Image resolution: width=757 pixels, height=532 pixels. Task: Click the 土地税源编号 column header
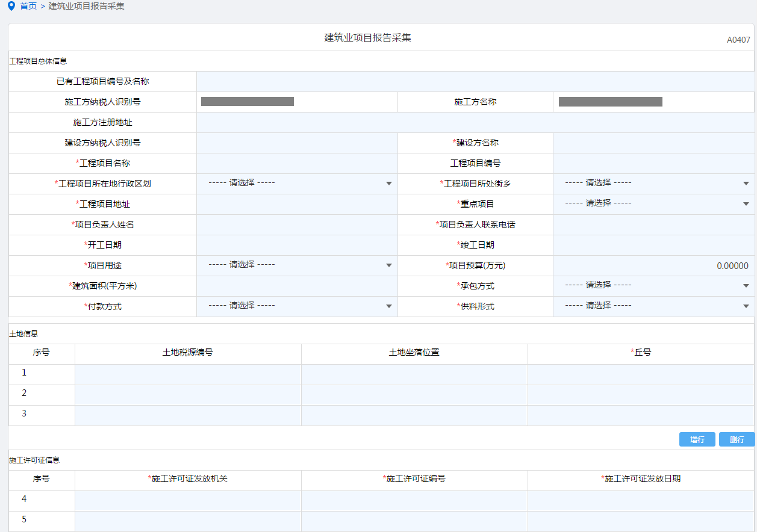click(188, 353)
